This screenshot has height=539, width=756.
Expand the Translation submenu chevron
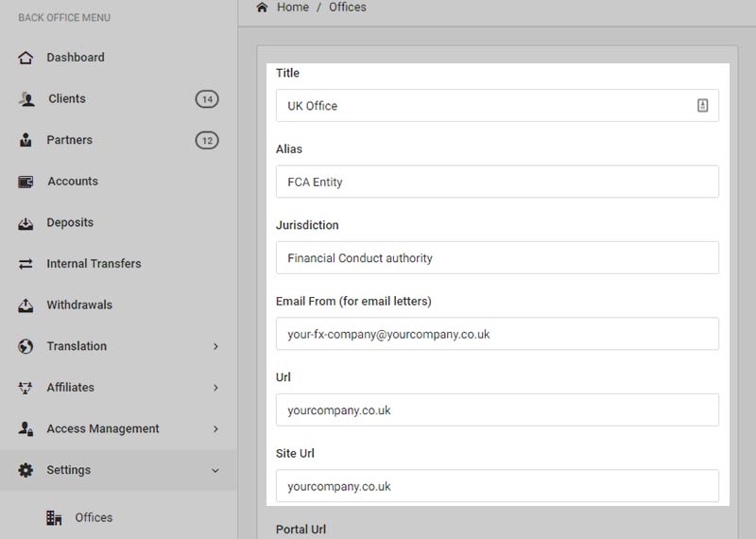(215, 347)
